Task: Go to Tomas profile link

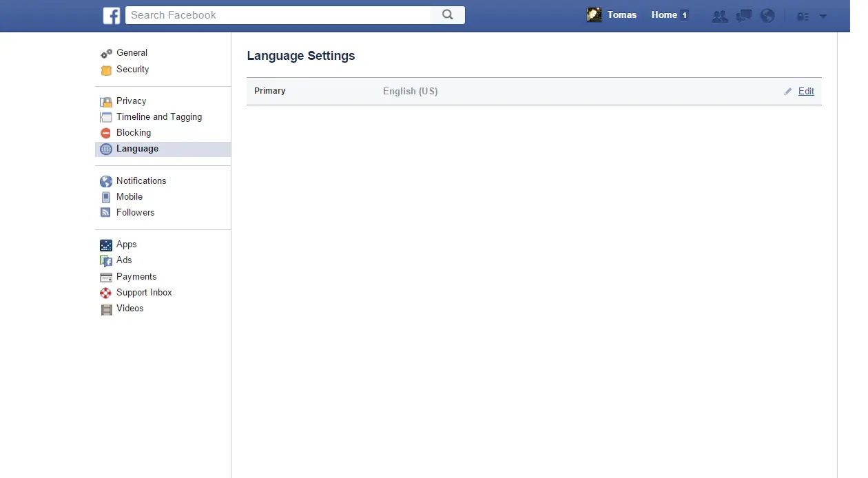Action: (622, 14)
